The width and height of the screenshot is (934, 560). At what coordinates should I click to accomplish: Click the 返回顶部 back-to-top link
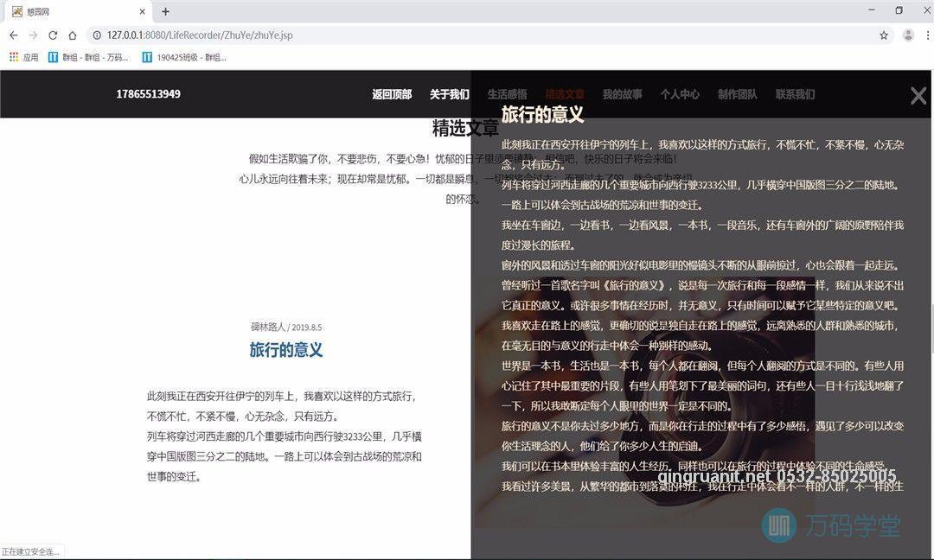[393, 94]
